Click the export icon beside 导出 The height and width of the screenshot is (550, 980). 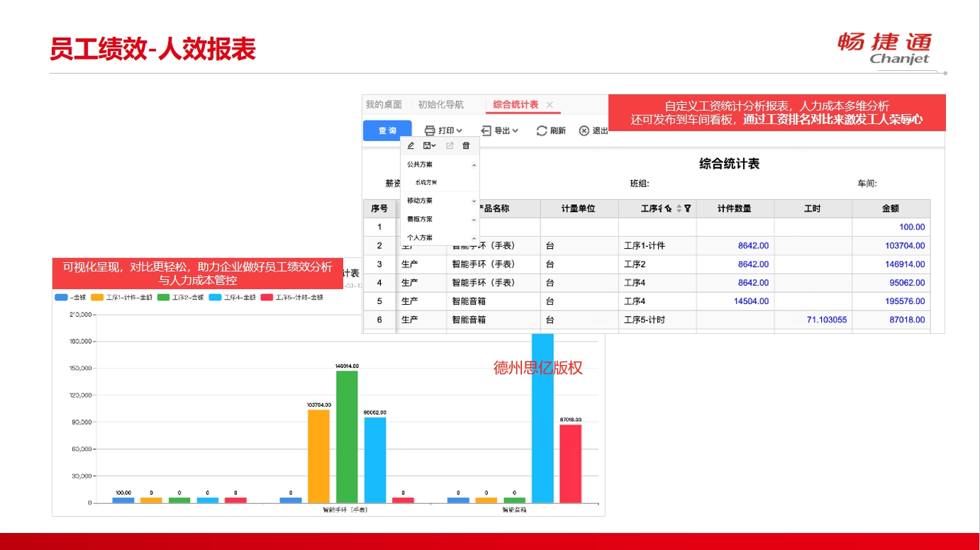click(486, 130)
